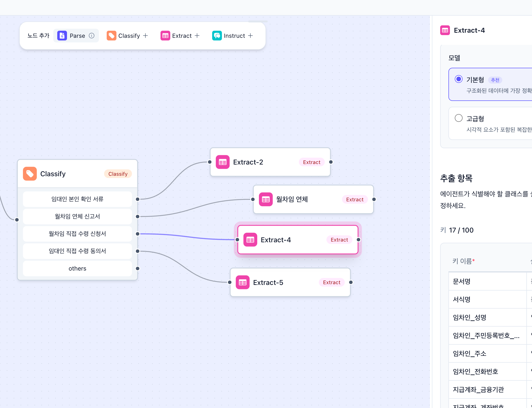Click the pink Extract icon in toolbar
Screen dimensions: 532x408
165,36
